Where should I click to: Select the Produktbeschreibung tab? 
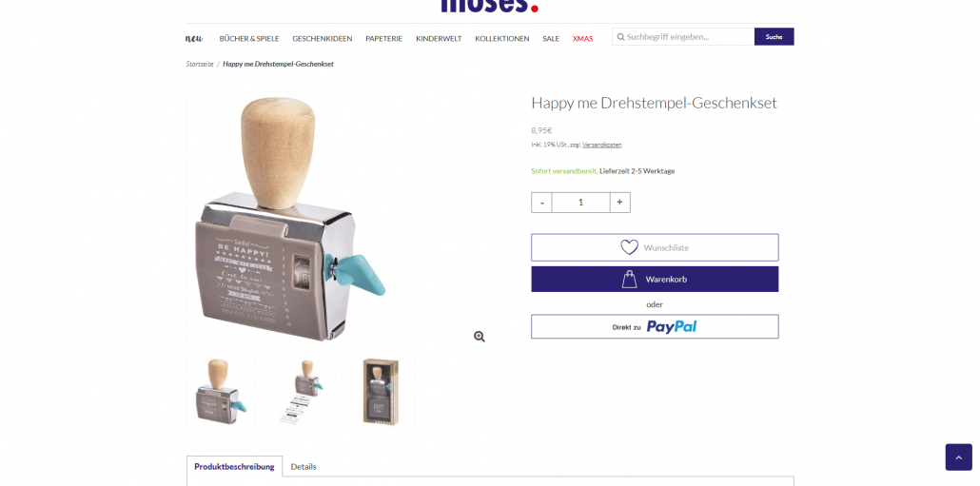click(x=234, y=467)
